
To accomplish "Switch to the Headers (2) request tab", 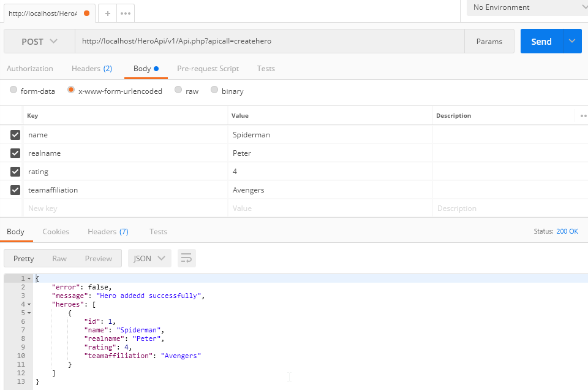I will coord(91,69).
